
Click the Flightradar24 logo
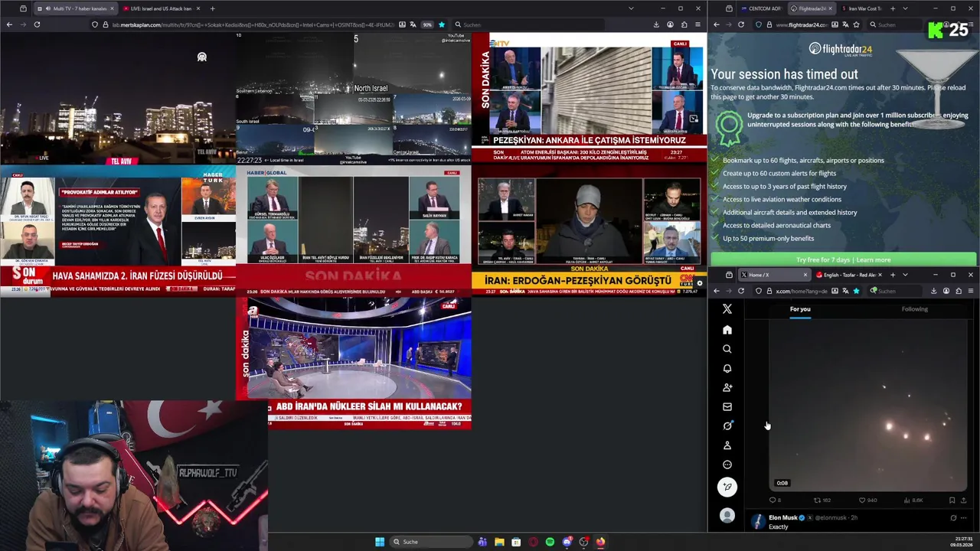pos(840,50)
